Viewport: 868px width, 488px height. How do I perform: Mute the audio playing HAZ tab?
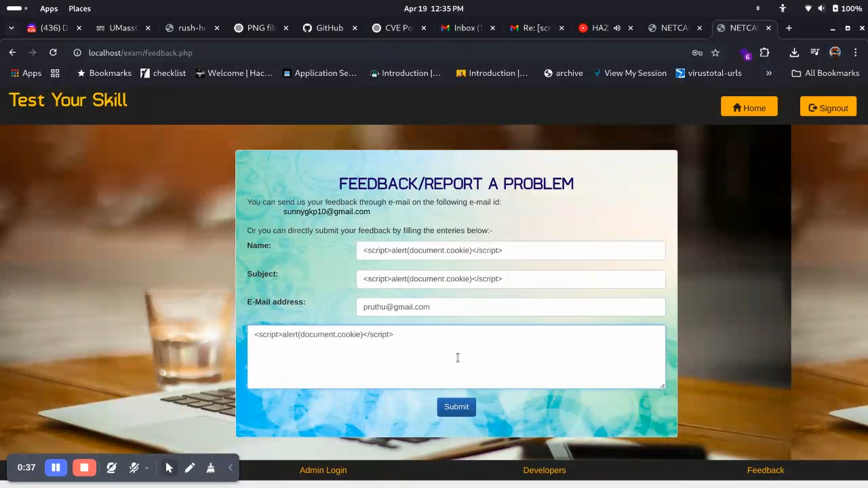point(617,28)
